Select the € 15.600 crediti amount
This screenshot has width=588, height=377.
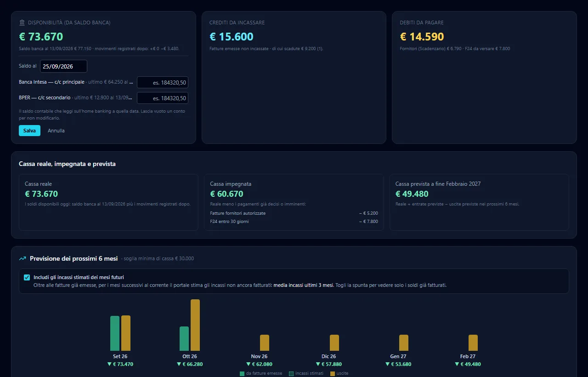pyautogui.click(x=232, y=37)
